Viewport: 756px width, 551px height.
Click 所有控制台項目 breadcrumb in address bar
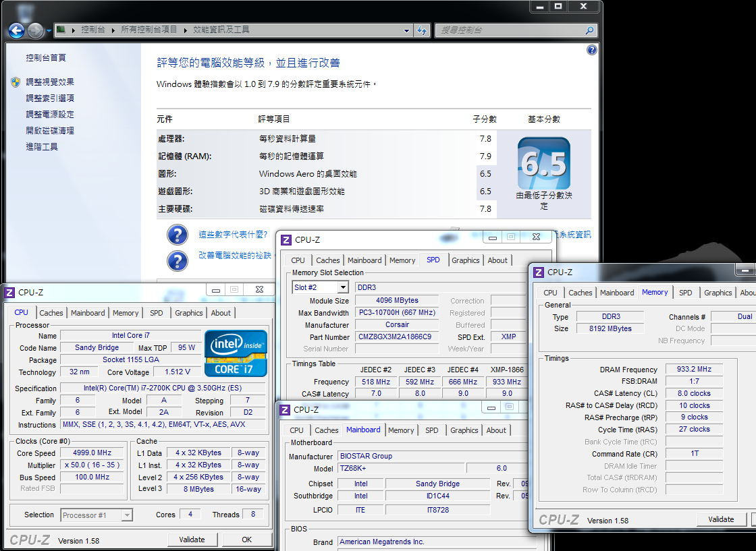coord(149,30)
